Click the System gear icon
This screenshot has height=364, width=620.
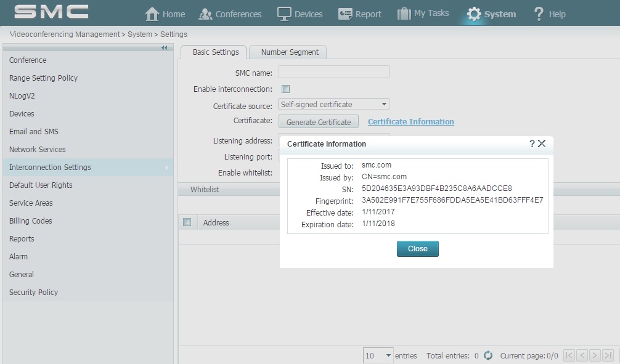point(474,14)
